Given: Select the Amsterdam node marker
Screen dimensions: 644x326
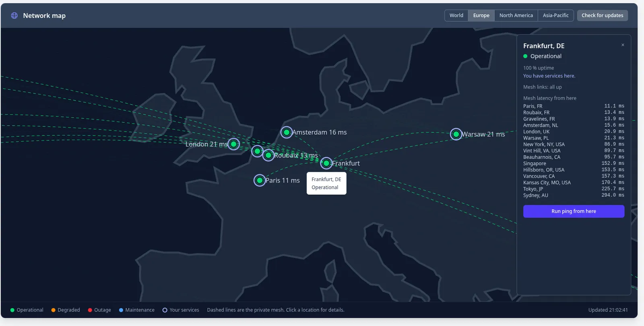Looking at the screenshot, I should point(286,132).
